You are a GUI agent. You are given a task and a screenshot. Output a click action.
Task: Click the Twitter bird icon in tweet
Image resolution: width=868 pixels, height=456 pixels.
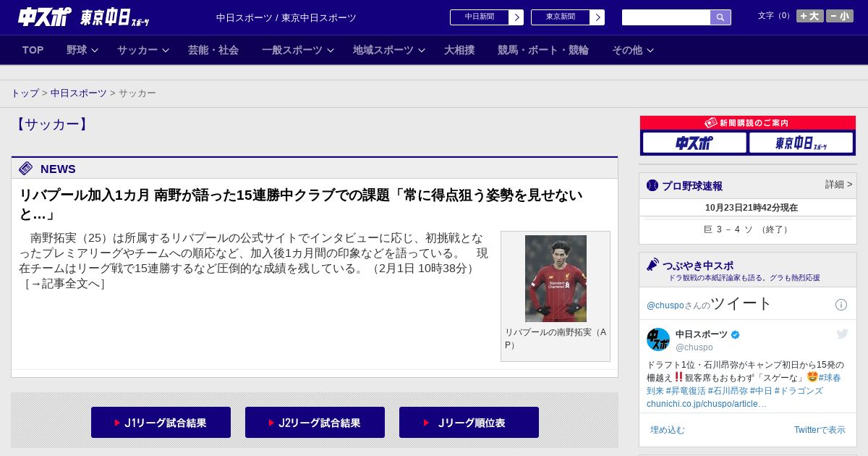[x=842, y=334]
